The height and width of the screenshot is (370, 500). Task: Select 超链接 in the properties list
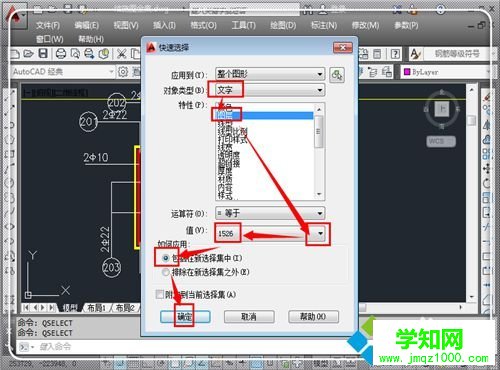click(x=229, y=163)
